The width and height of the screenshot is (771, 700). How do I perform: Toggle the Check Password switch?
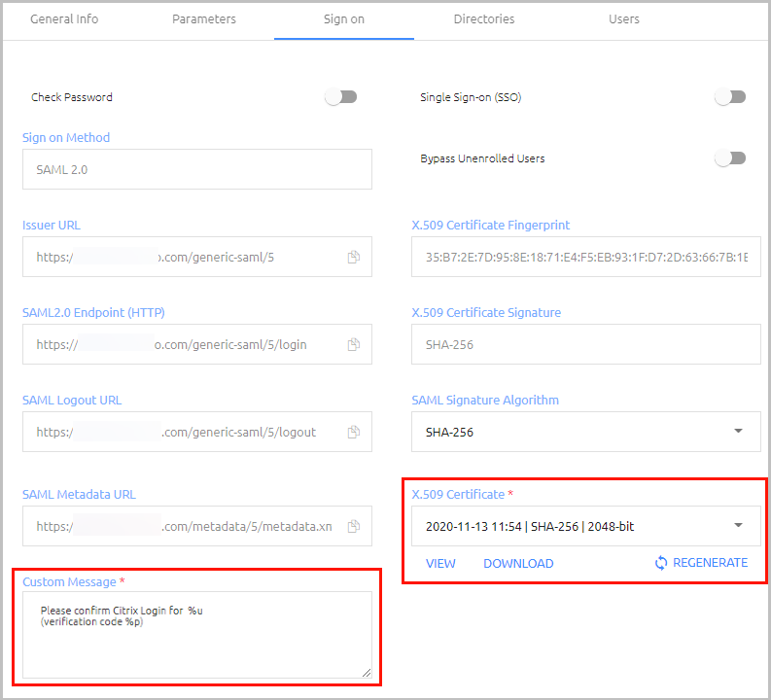tap(340, 97)
